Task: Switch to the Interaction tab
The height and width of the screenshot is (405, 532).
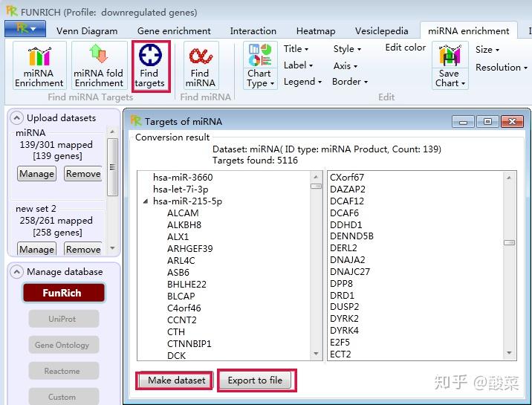Action: click(253, 31)
